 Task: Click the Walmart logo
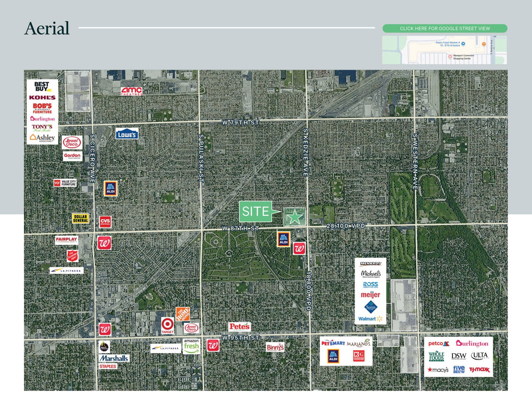click(370, 319)
